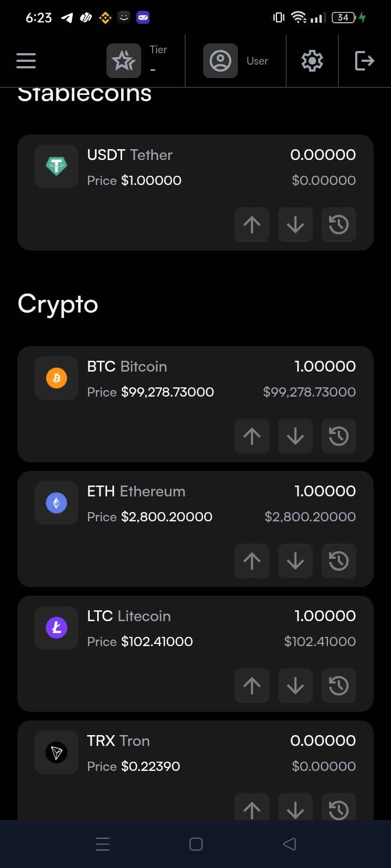391x868 pixels.
Task: Tap the BTC up arrow button
Action: (252, 436)
